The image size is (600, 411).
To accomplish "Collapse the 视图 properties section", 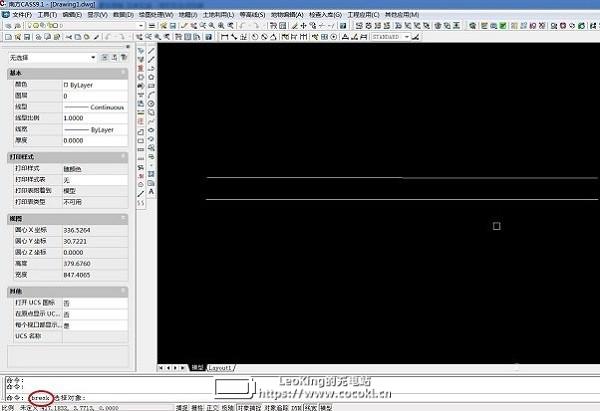I will point(123,218).
